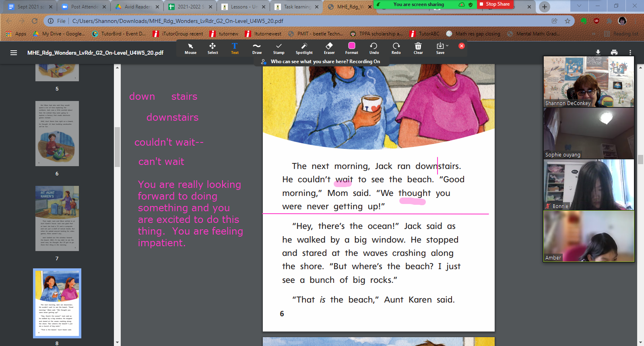Select the Mouse annotation tool
This screenshot has width=644, height=346.
(x=190, y=48)
